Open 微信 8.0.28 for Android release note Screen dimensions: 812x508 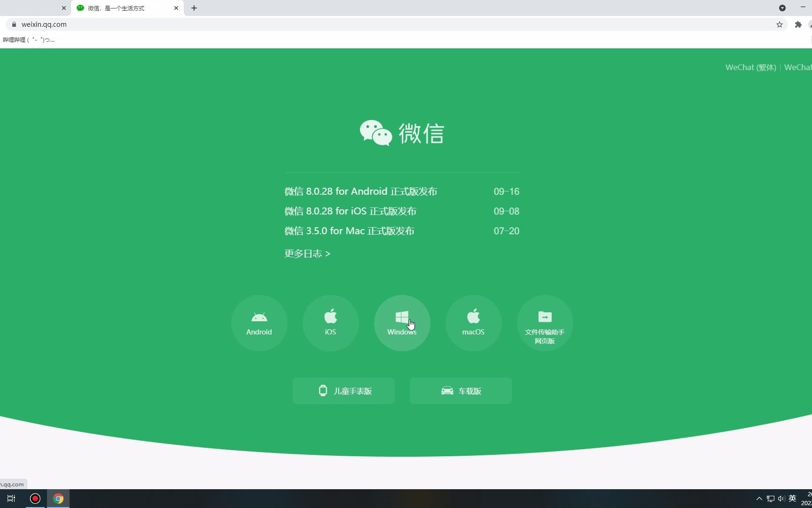[361, 191]
